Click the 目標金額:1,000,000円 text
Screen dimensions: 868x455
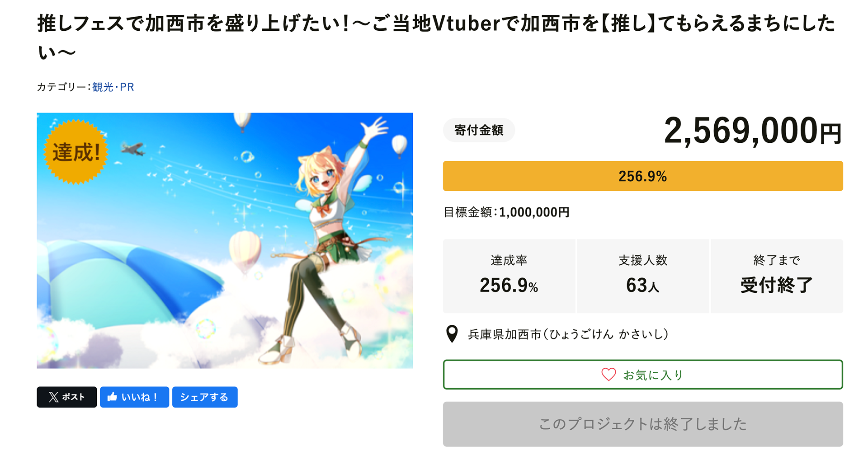[506, 212]
